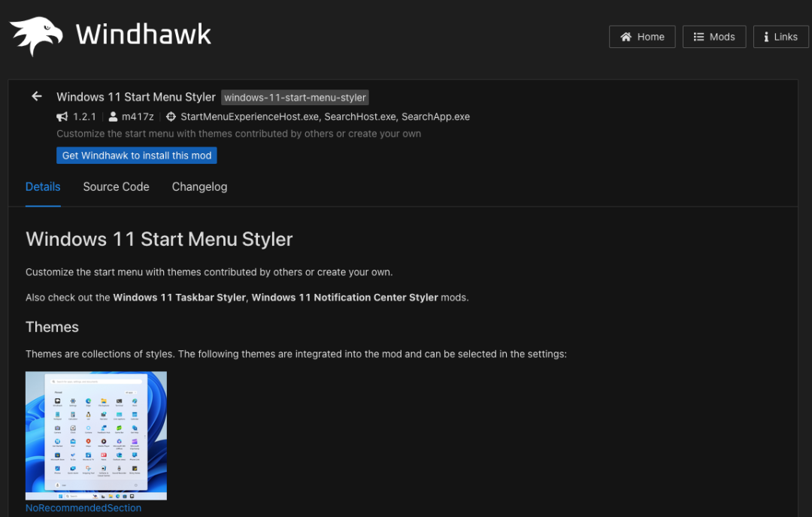This screenshot has width=812, height=517.
Task: Open the Windows 11 Taskbar Styler mod reference
Action: [x=179, y=297]
